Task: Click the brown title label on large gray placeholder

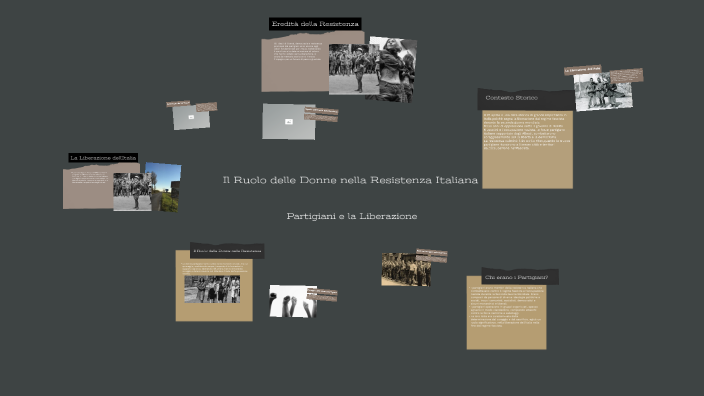Action: [x=321, y=110]
